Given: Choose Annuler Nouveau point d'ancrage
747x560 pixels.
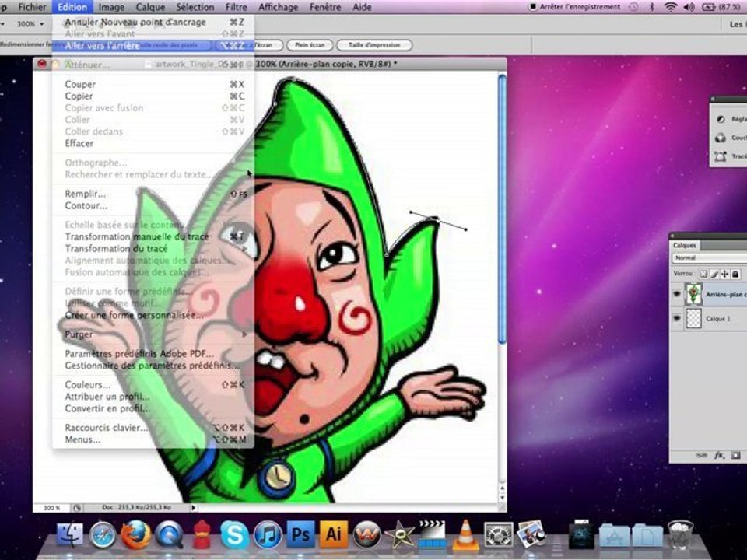Looking at the screenshot, I should pos(153,22).
